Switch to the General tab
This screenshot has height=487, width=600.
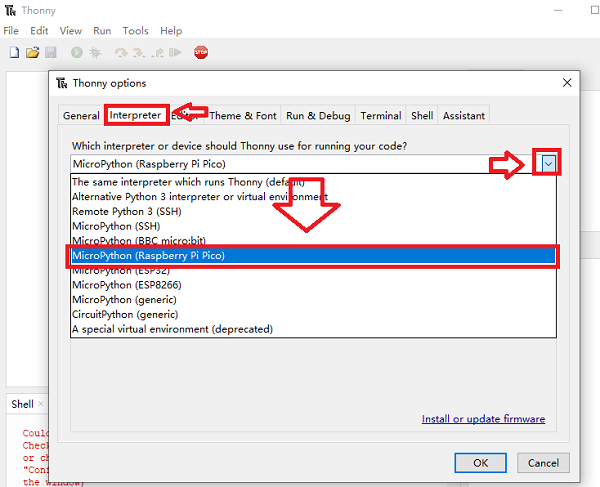click(x=81, y=116)
